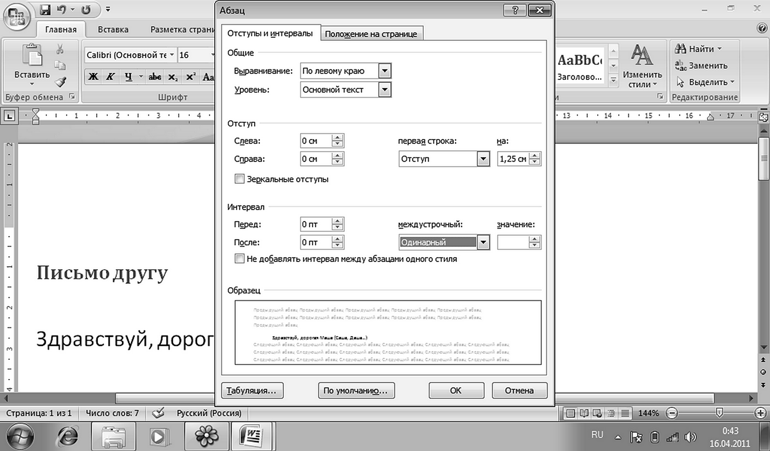Switch to Положение на странице tab

tap(371, 34)
